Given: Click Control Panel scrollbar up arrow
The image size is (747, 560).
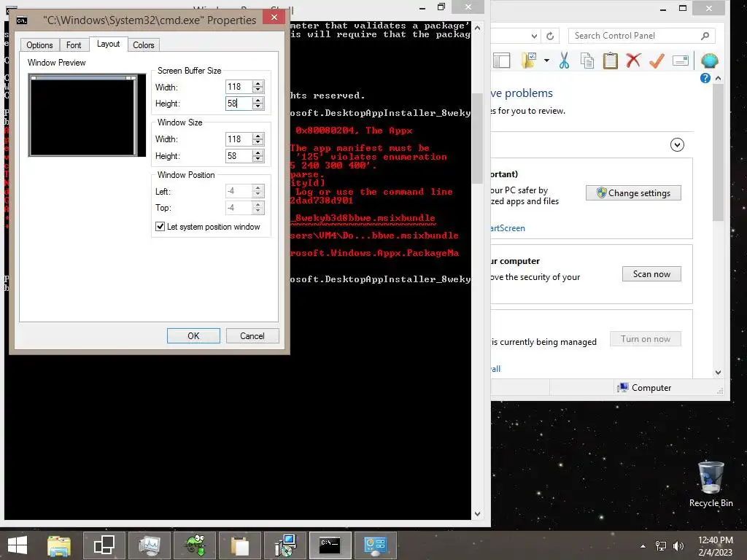Looking at the screenshot, I should (x=718, y=78).
